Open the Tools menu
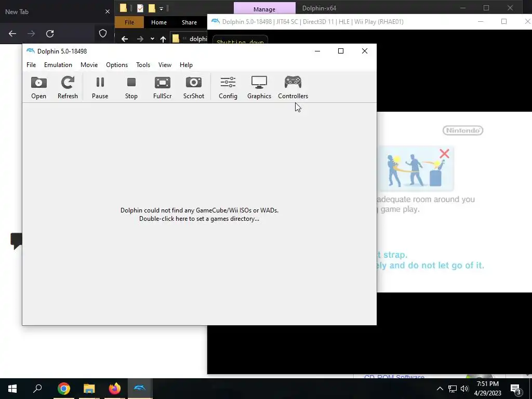 point(143,65)
